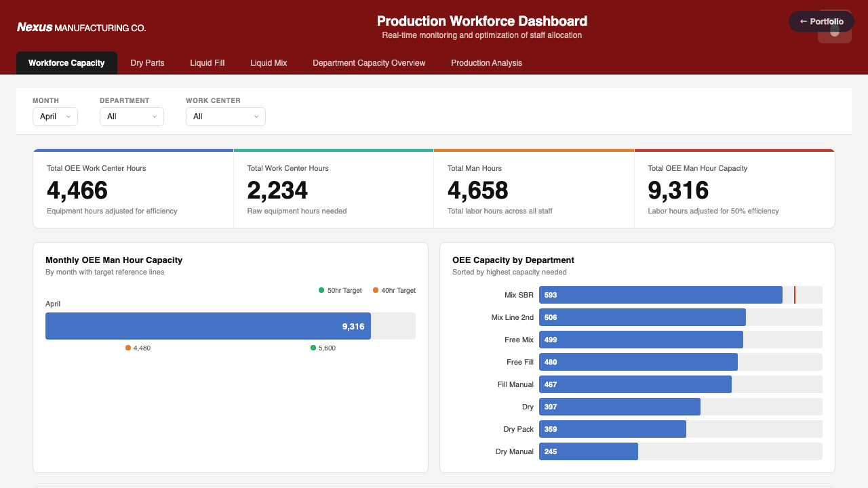The height and width of the screenshot is (488, 868).
Task: Click the Total Man Hours card
Action: click(x=533, y=188)
